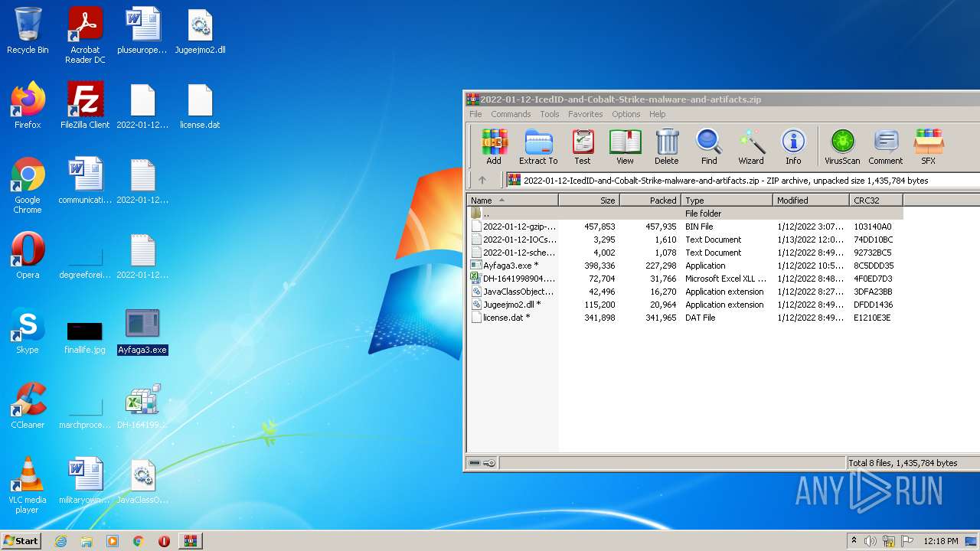This screenshot has height=551, width=980.
Task: Open the Start menu
Action: coord(21,540)
